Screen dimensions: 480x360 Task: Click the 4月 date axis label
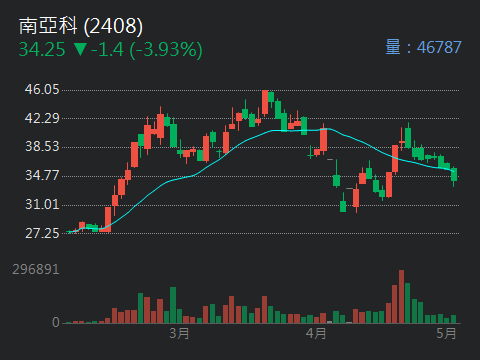pos(316,333)
